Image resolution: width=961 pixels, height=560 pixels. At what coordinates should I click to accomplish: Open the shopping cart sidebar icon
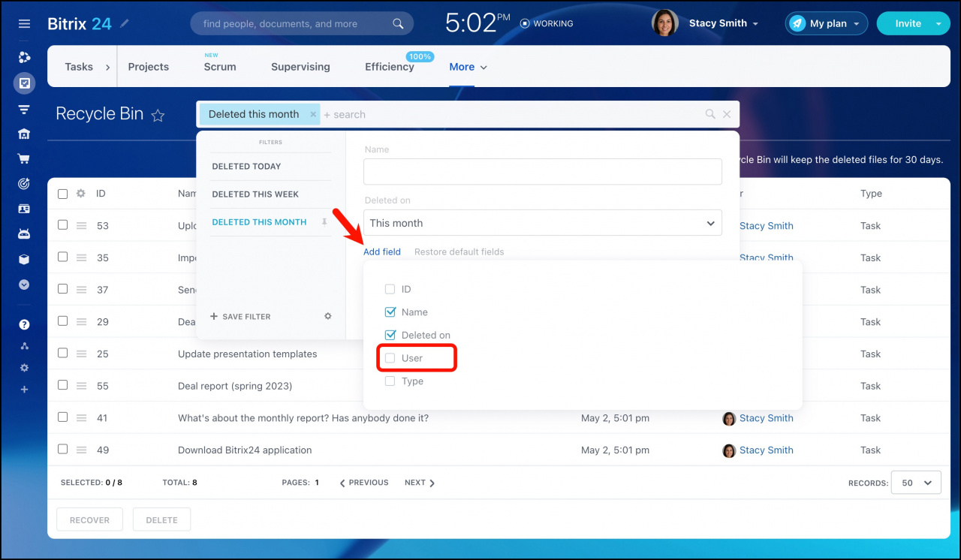(24, 159)
